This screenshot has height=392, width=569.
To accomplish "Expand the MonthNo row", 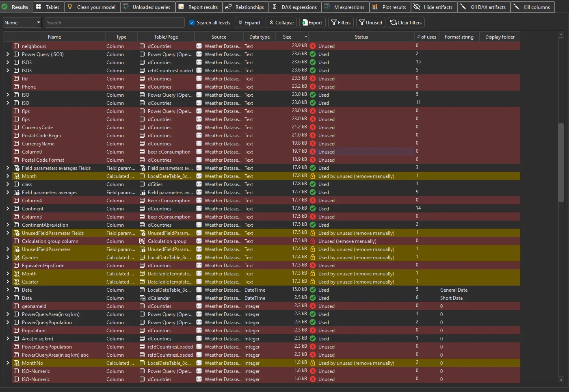I will tap(8, 363).
